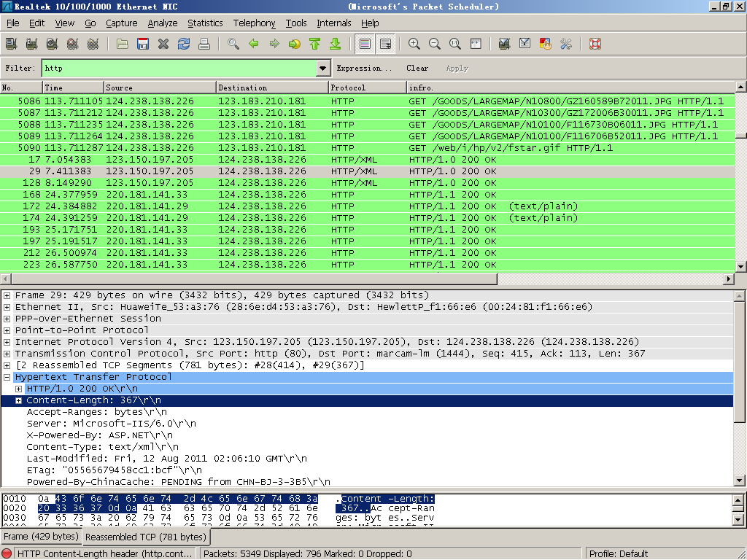Zoom out on packet text
The image size is (747, 560).
pos(435,44)
